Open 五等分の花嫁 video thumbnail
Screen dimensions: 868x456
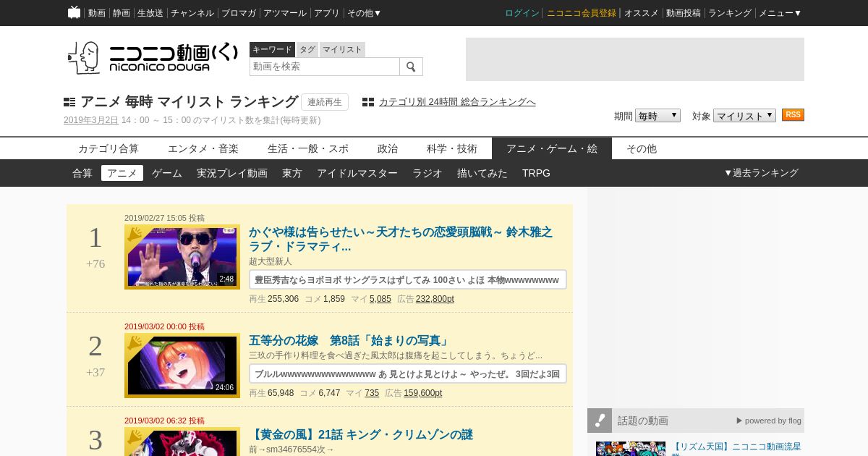[182, 366]
